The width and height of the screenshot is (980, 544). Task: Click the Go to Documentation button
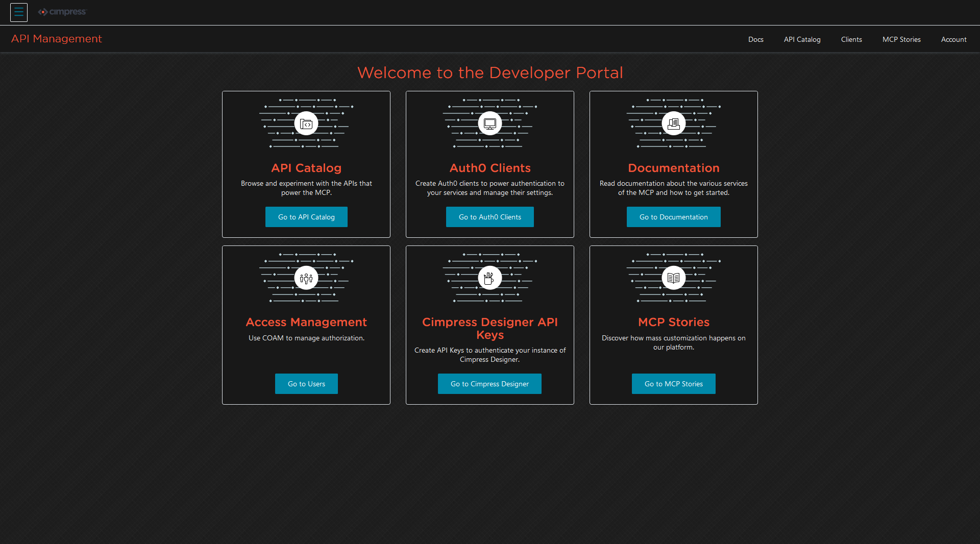674,217
